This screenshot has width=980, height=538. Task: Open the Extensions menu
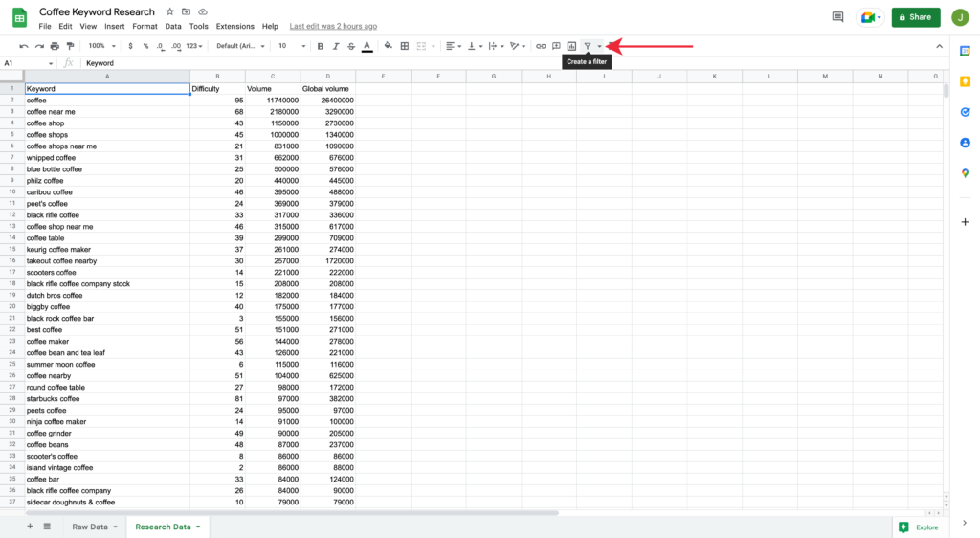235,26
